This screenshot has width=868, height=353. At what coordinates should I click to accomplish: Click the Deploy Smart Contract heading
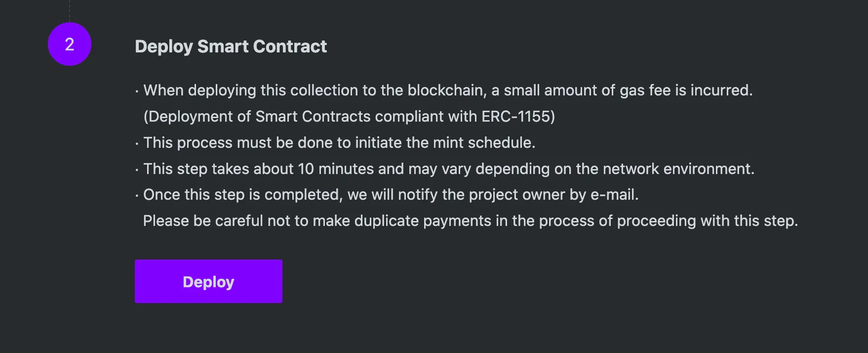click(231, 46)
